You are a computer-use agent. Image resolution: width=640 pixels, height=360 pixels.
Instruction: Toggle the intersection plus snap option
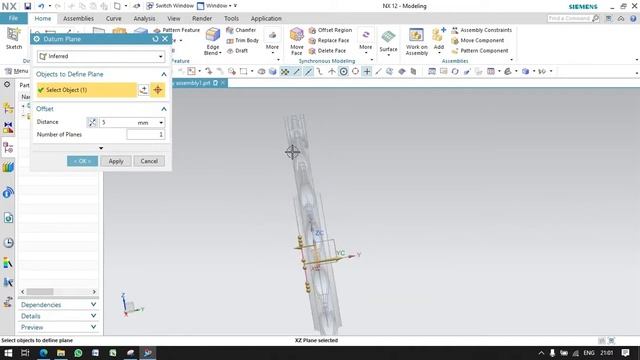pos(367,71)
